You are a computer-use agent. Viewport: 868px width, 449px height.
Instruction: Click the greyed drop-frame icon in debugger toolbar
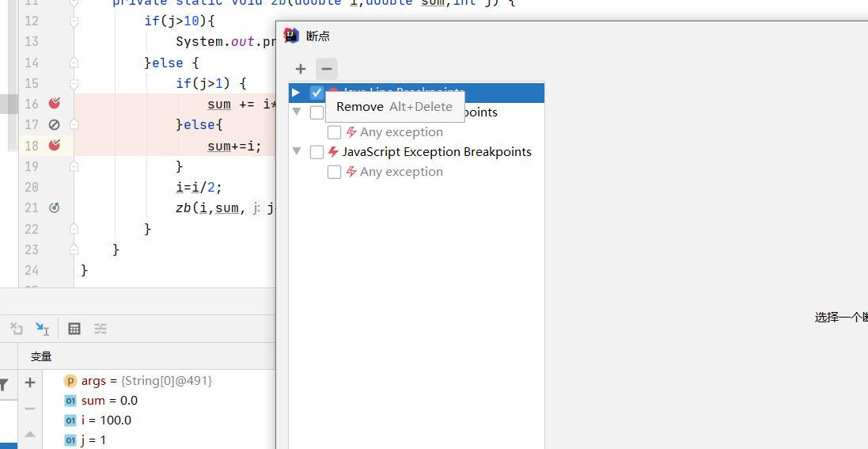click(17, 329)
